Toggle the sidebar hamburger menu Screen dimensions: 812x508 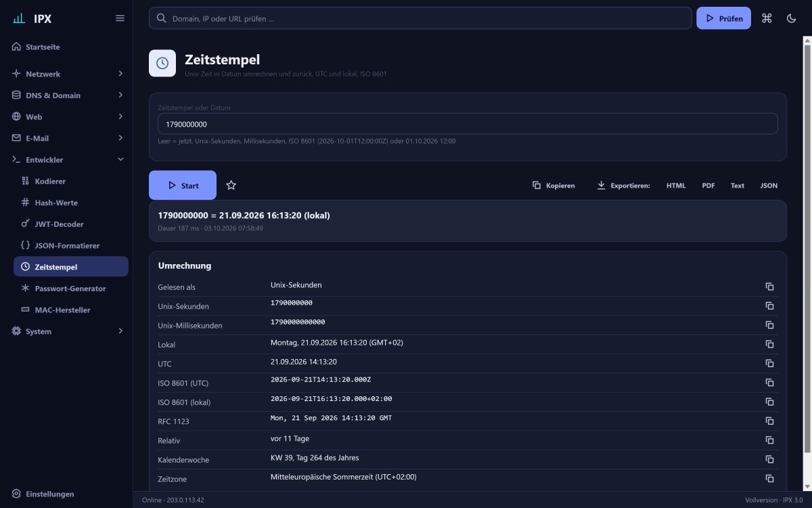(120, 18)
